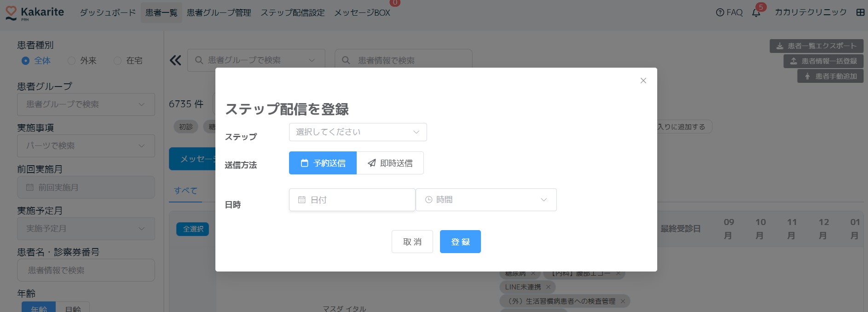Click 初診 tag filter

(x=186, y=127)
